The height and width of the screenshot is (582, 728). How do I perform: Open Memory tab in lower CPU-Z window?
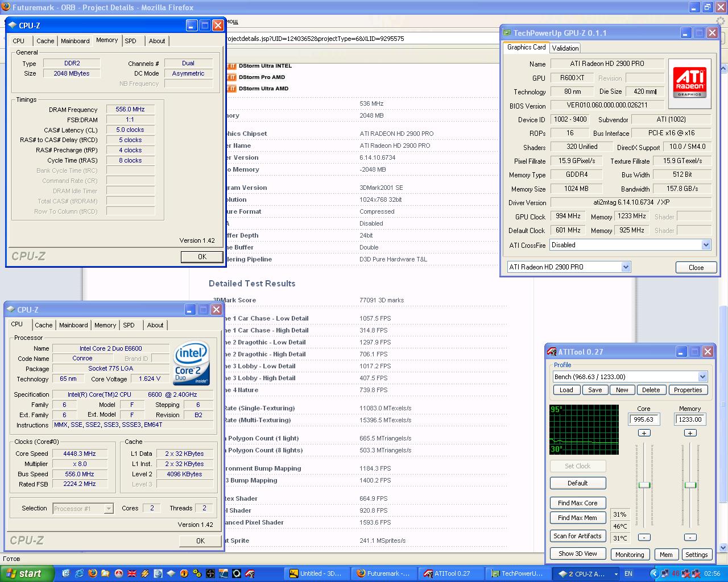point(105,325)
